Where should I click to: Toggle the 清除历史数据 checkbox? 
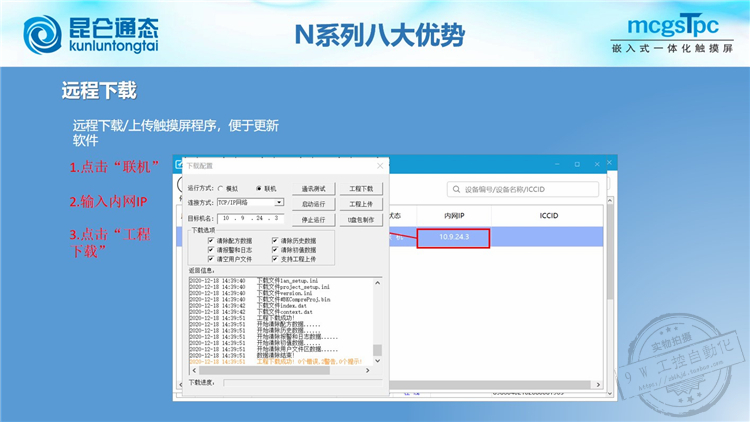coord(275,241)
